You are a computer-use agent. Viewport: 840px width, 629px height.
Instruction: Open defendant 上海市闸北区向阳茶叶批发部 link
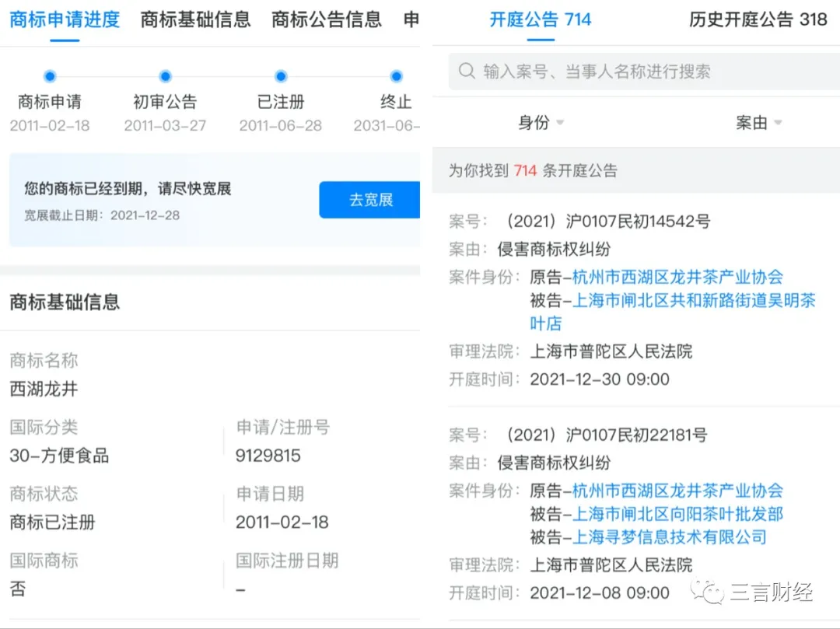coord(677,515)
